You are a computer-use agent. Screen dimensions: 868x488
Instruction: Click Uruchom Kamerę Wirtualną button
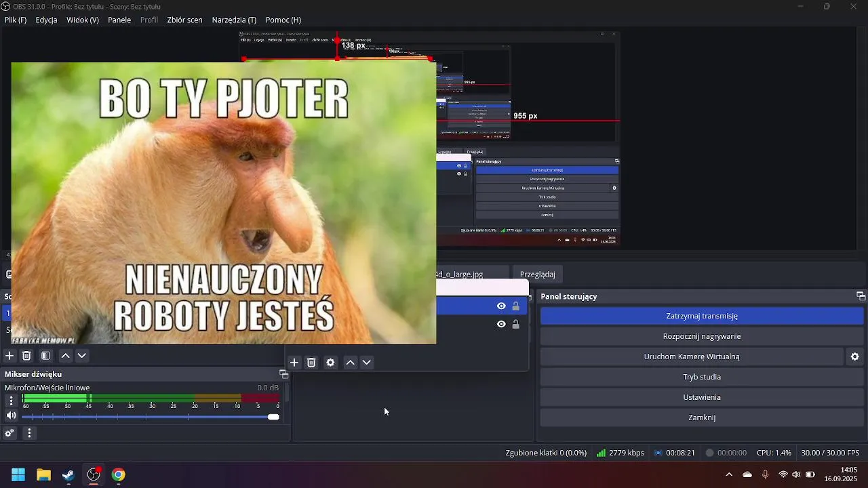692,357
